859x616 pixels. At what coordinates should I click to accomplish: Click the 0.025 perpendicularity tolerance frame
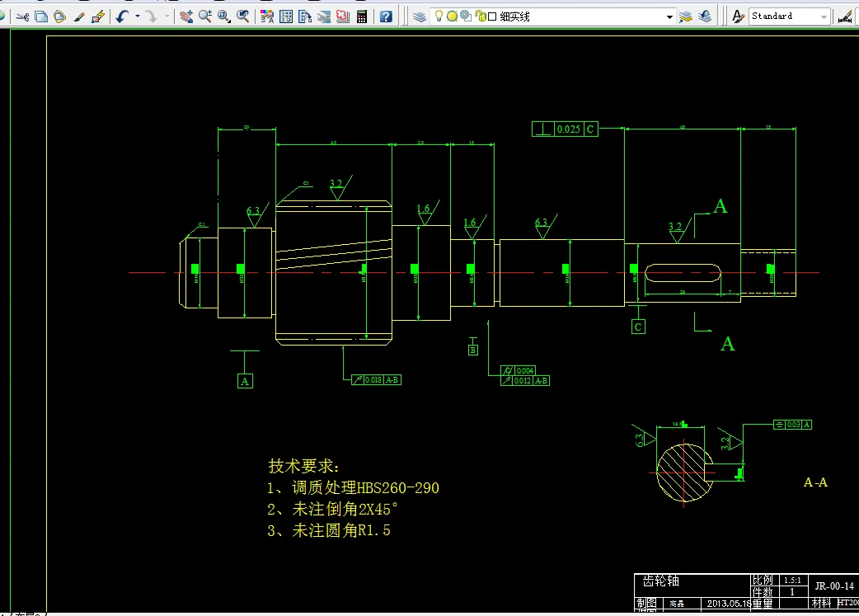[x=565, y=129]
